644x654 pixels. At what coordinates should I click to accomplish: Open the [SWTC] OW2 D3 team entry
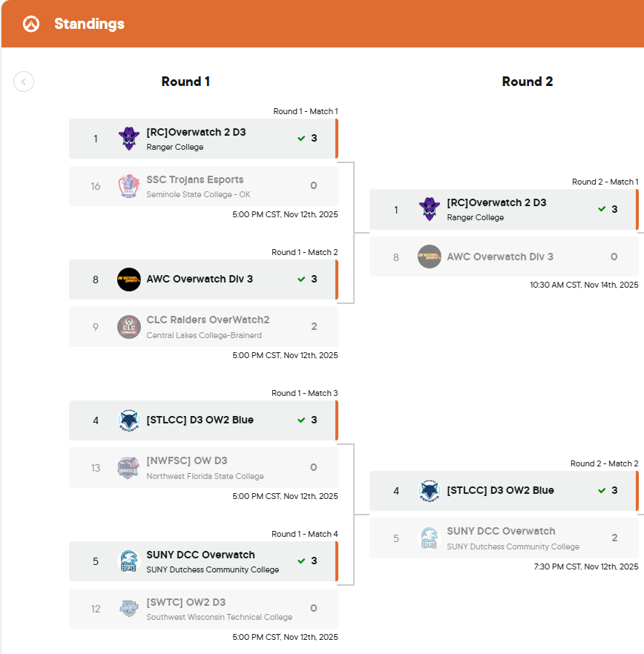coord(204,609)
